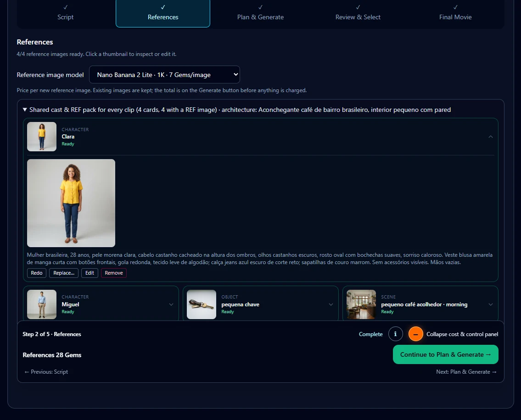Click the 4/4 reference images ready text

[96, 54]
